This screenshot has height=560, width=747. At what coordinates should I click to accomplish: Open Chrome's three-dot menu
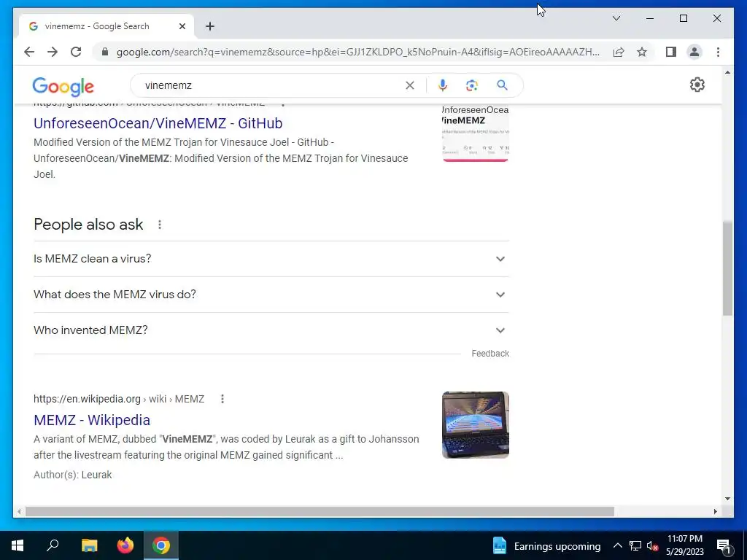pos(718,52)
